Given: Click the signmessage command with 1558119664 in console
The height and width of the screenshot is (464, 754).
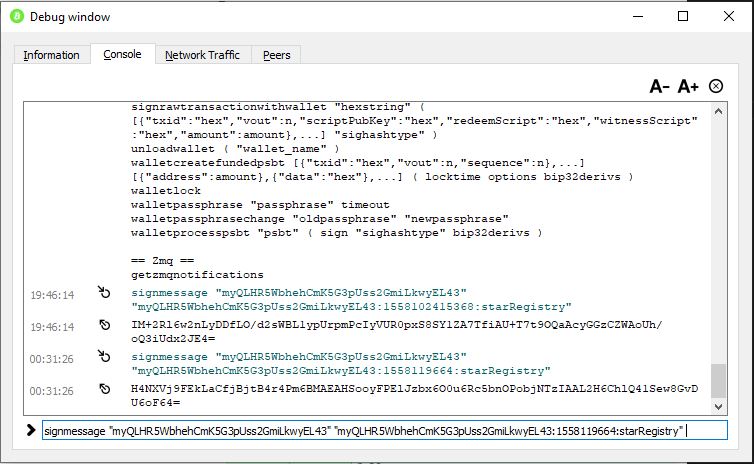Looking at the screenshot, I should 341,364.
